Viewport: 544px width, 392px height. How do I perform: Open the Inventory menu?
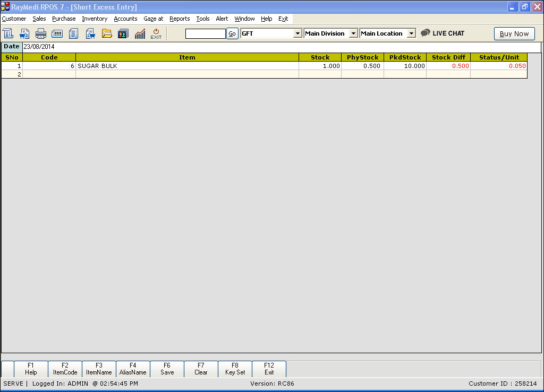95,19
